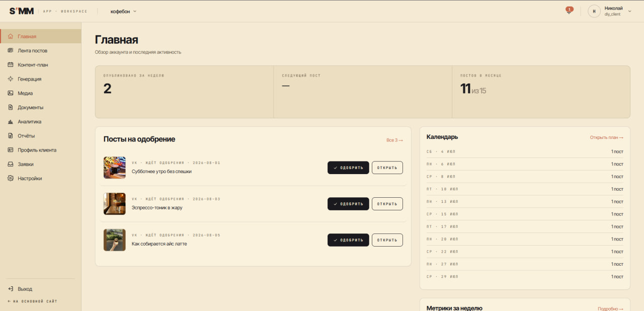Click the Постов в месяце stat card
Image resolution: width=644 pixels, height=311 pixels.
(x=541, y=92)
